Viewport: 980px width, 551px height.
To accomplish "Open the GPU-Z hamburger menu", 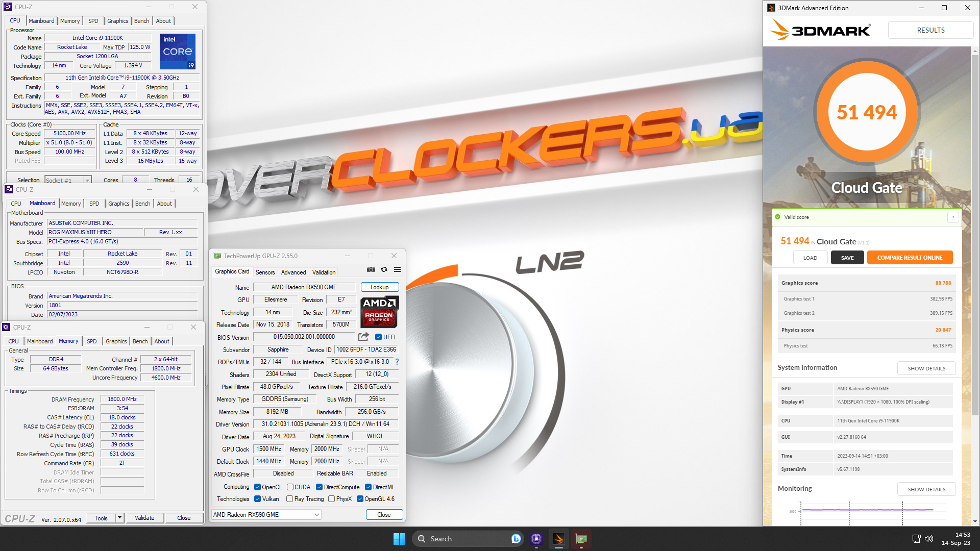I will 397,269.
